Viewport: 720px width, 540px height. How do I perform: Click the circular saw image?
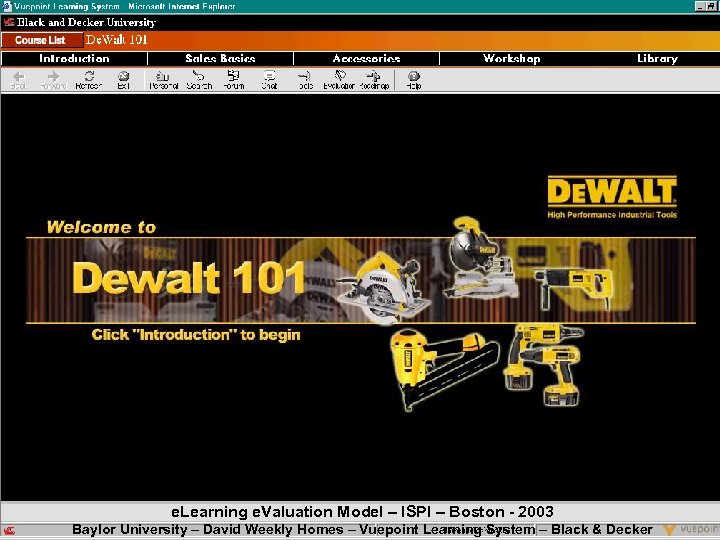click(x=383, y=287)
